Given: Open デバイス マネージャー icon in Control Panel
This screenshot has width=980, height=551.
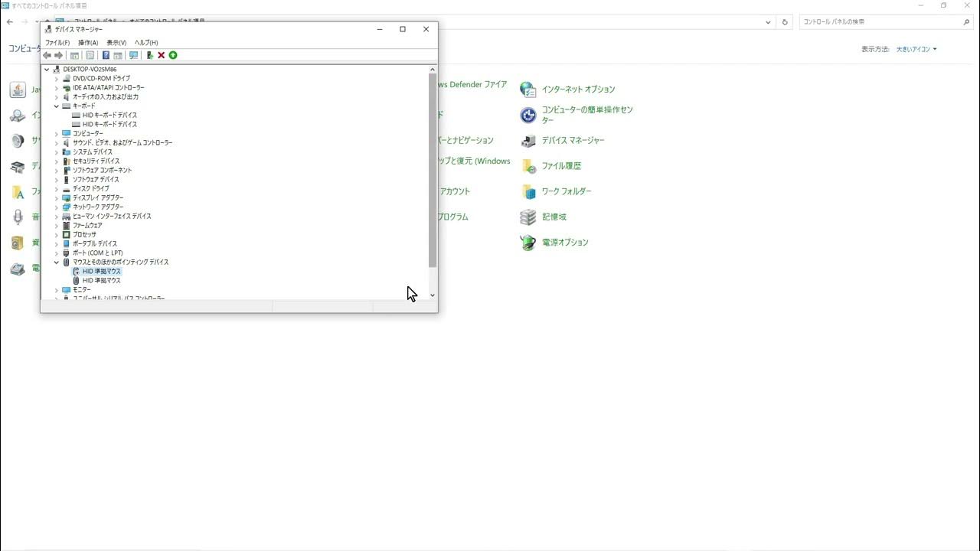Looking at the screenshot, I should [x=528, y=141].
